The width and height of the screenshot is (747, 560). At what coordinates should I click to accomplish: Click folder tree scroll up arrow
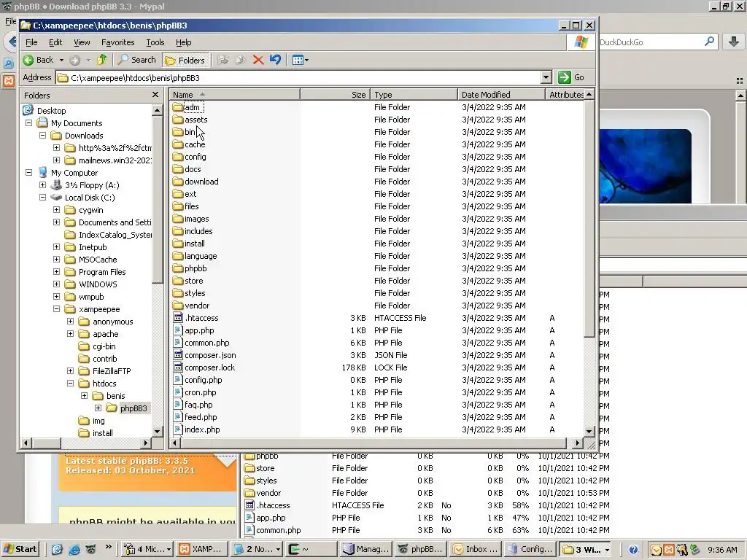click(158, 111)
